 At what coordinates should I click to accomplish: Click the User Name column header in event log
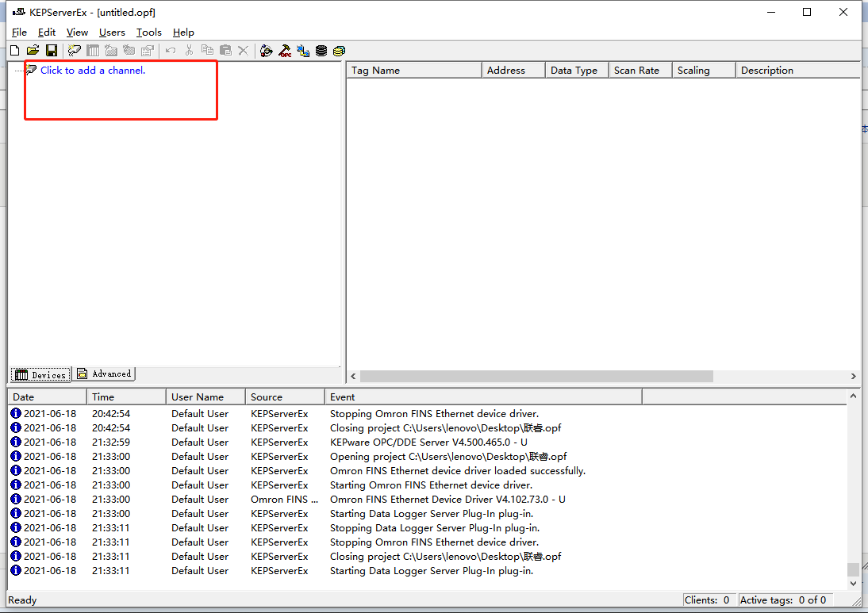(205, 397)
